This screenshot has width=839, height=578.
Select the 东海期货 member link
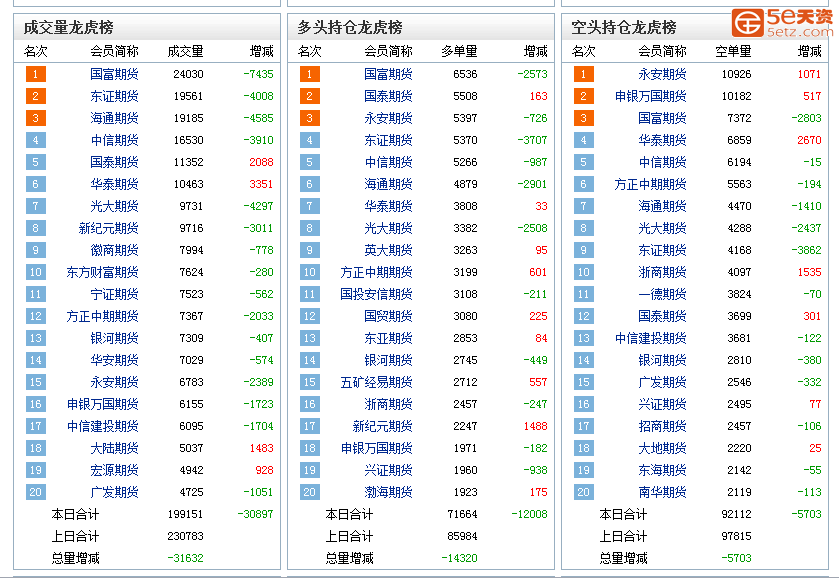662,470
